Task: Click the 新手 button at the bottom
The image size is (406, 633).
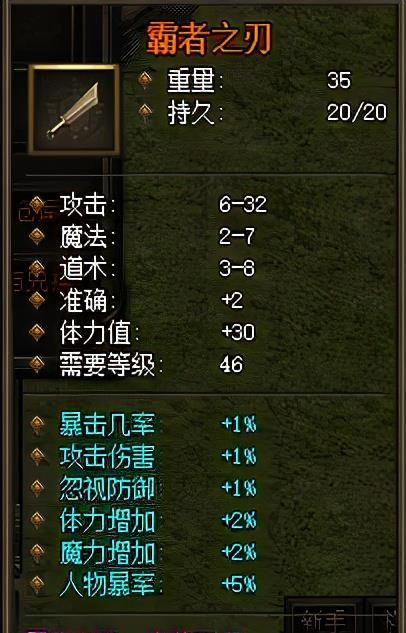Action: click(x=322, y=618)
